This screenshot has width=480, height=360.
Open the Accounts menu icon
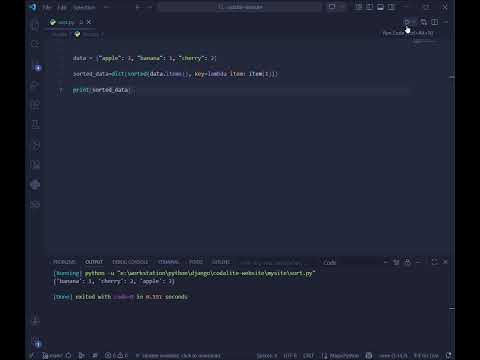click(36, 321)
